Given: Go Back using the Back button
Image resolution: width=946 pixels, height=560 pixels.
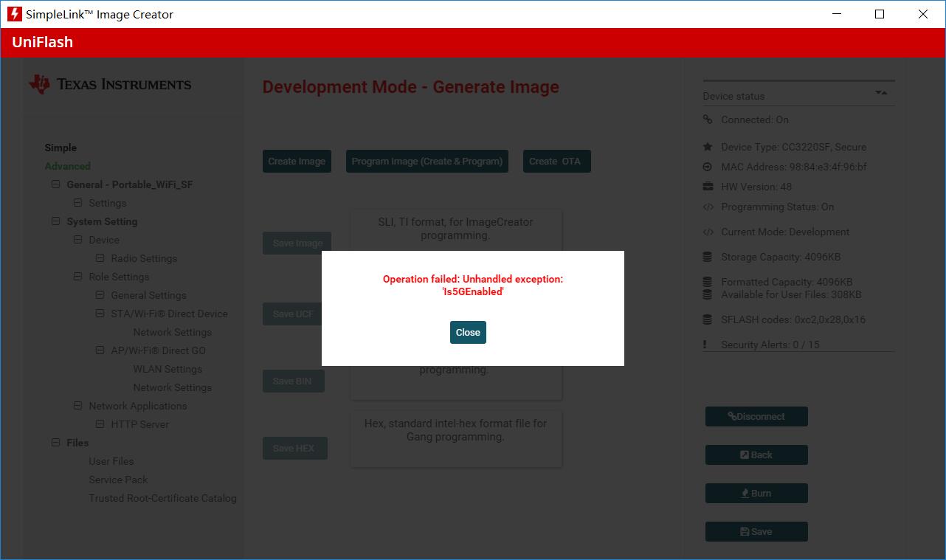Looking at the screenshot, I should [x=756, y=454].
